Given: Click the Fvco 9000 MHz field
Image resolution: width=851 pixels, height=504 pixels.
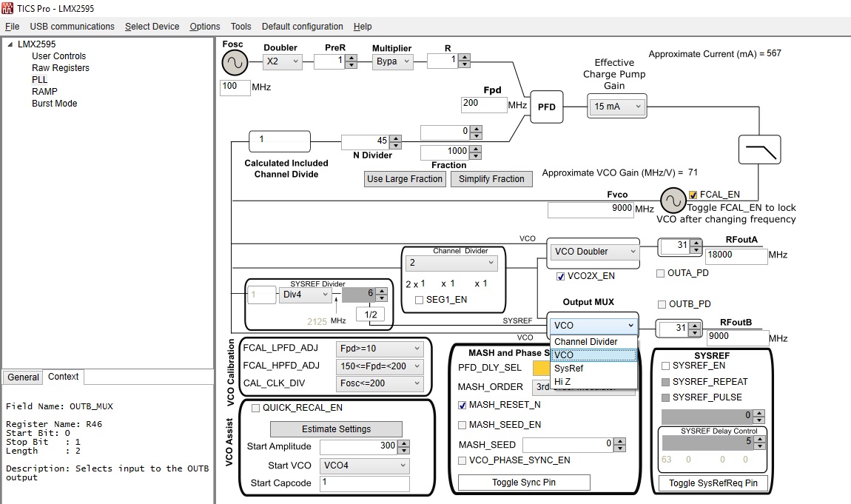Looking at the screenshot, I should pos(591,209).
